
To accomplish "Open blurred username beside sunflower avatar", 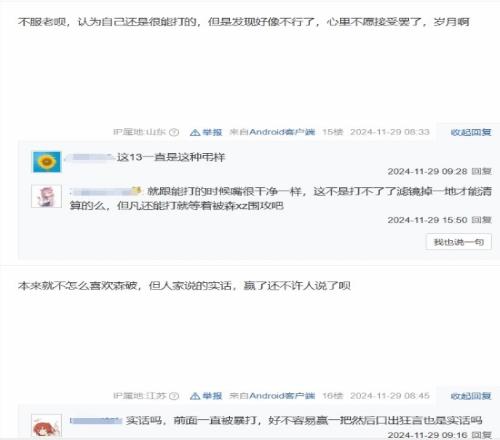I will point(90,157).
